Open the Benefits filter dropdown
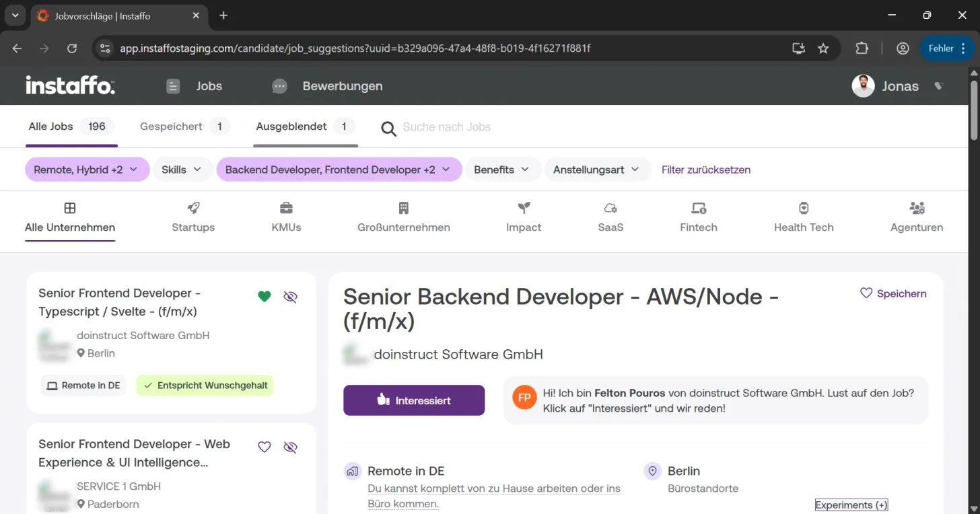The image size is (980, 514). tap(503, 170)
